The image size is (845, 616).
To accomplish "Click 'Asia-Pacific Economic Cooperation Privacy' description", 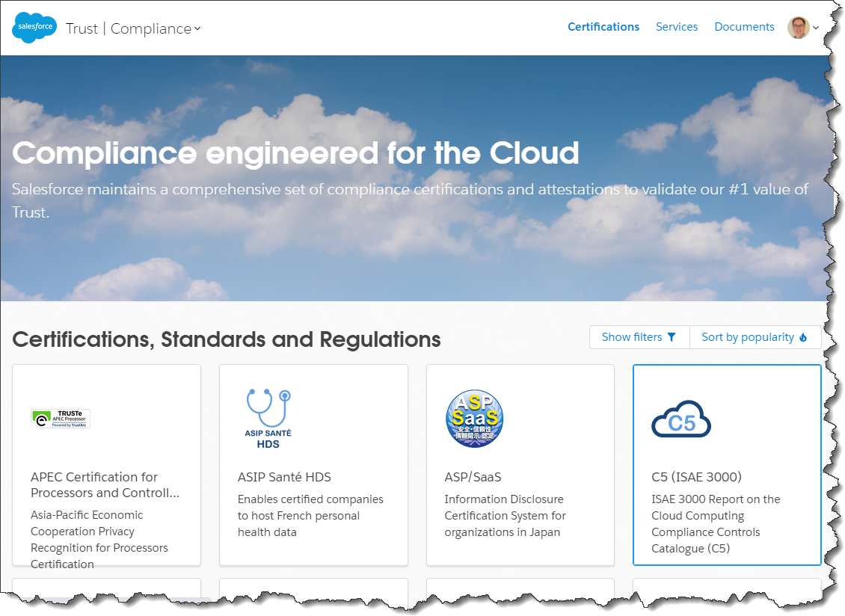I will pos(99,540).
